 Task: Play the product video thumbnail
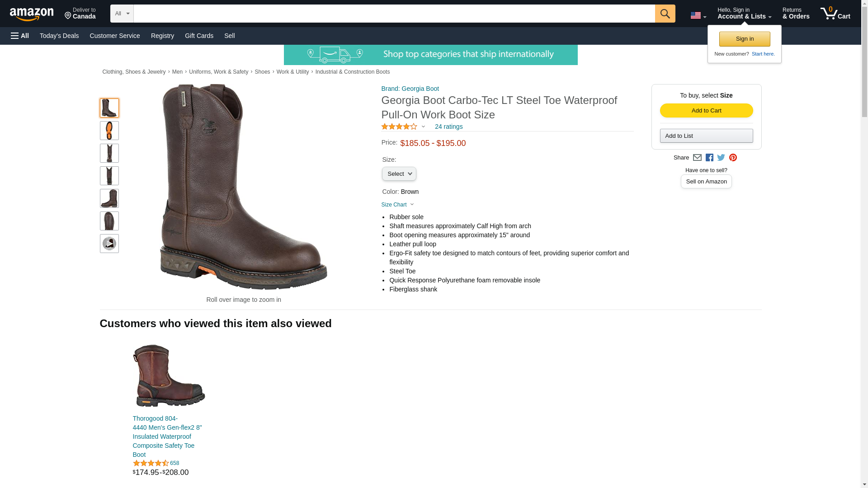(x=109, y=244)
